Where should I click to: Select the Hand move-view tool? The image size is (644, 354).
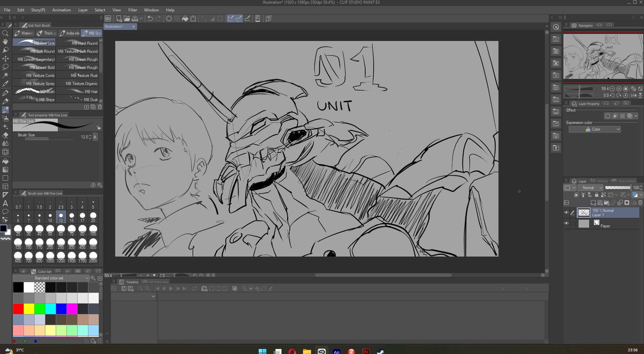pos(5,41)
